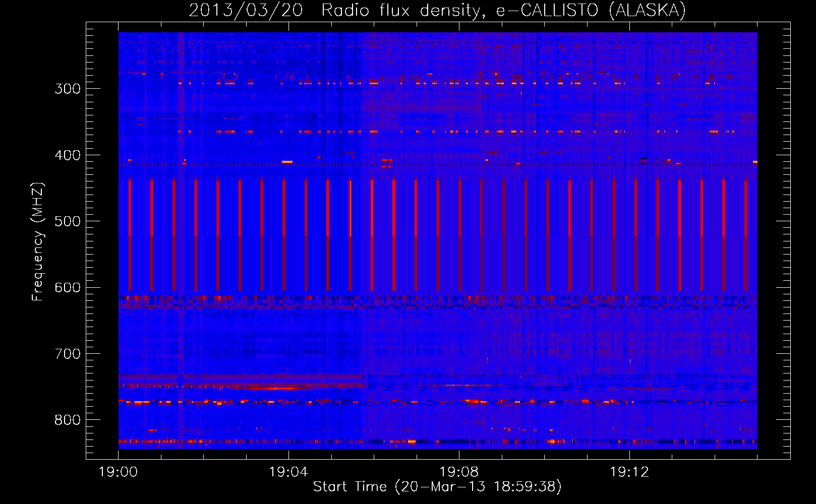Click the '19:12' time tick label
816x504 pixels.
pyautogui.click(x=629, y=472)
